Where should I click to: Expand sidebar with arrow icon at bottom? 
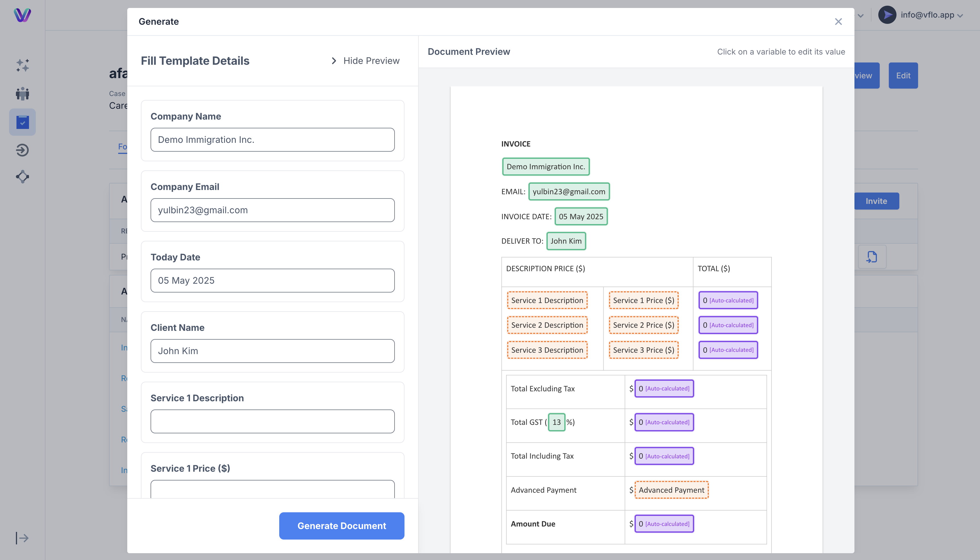(x=22, y=538)
